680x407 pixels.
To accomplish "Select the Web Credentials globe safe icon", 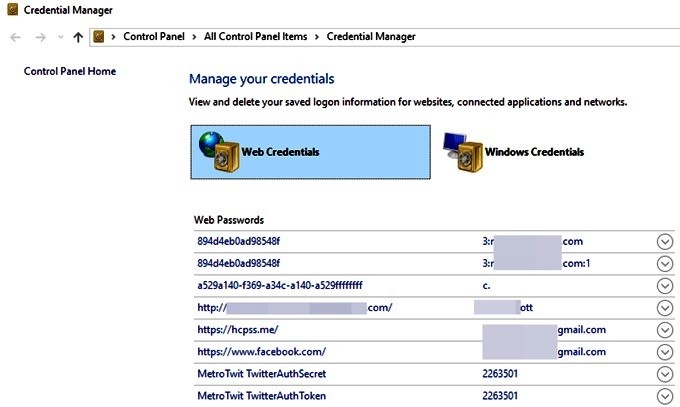I will [x=219, y=152].
